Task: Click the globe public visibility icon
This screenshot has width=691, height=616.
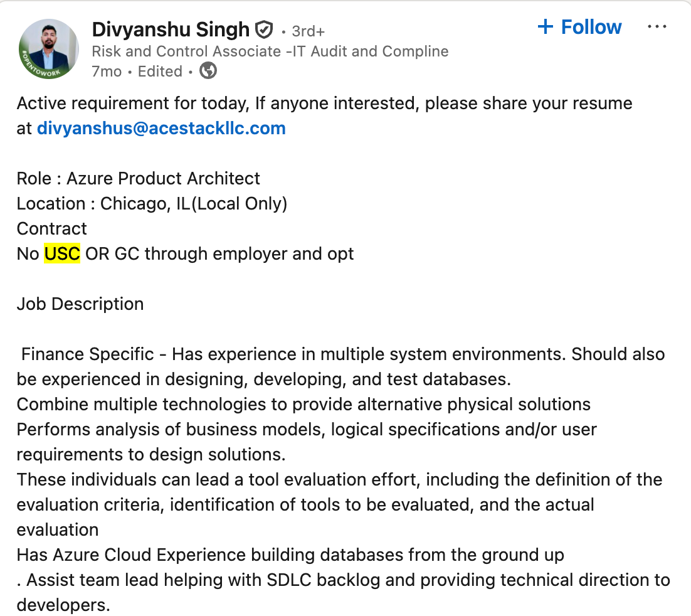Action: [208, 72]
